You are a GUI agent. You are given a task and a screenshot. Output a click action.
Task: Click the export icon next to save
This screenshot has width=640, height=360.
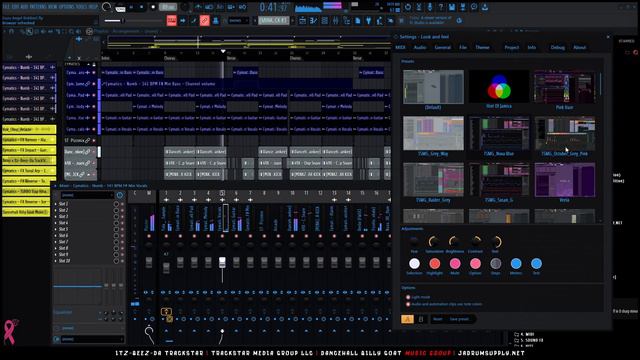coord(463,7)
